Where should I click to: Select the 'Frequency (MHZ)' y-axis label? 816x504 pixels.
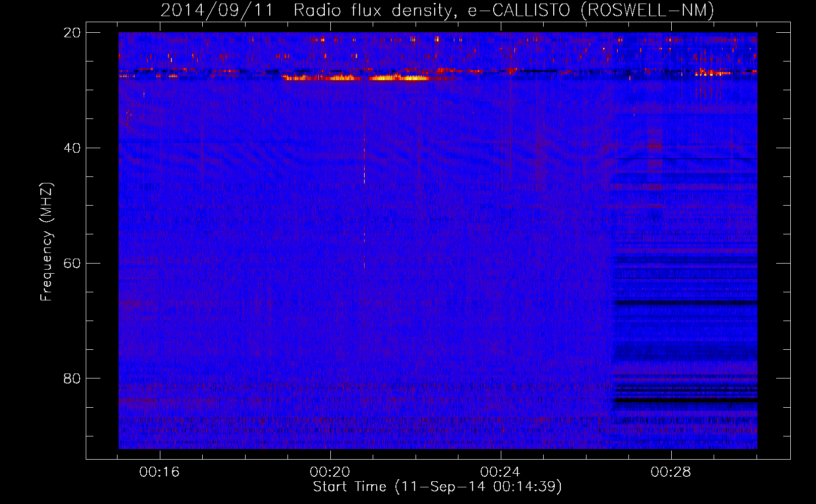coord(46,242)
